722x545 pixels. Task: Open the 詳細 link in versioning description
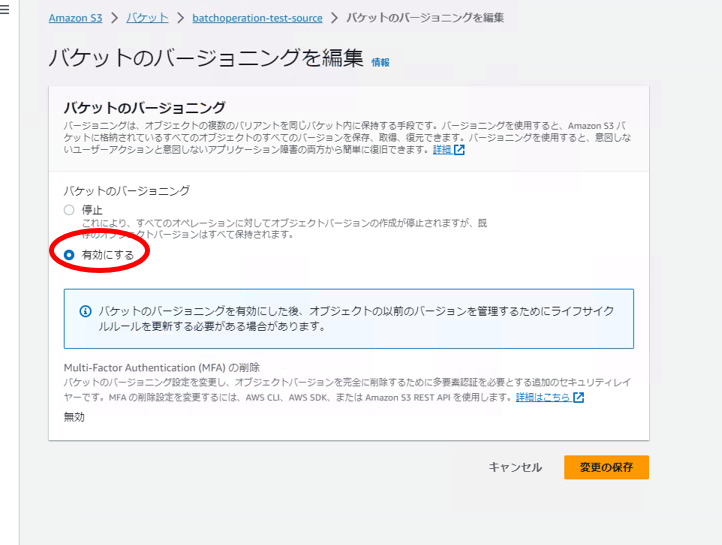(x=442, y=150)
